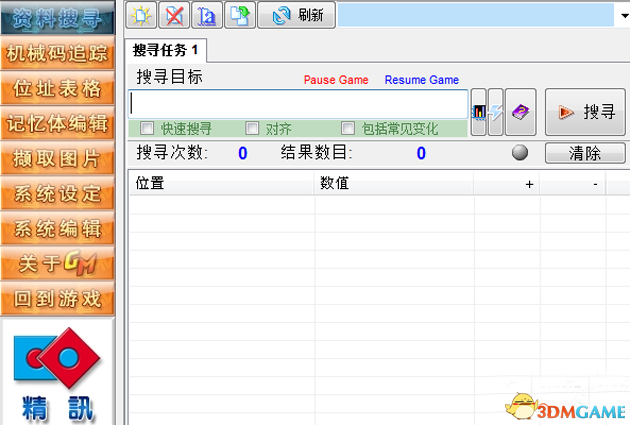Click the rename task toolbar icon
630x425 pixels.
[207, 15]
